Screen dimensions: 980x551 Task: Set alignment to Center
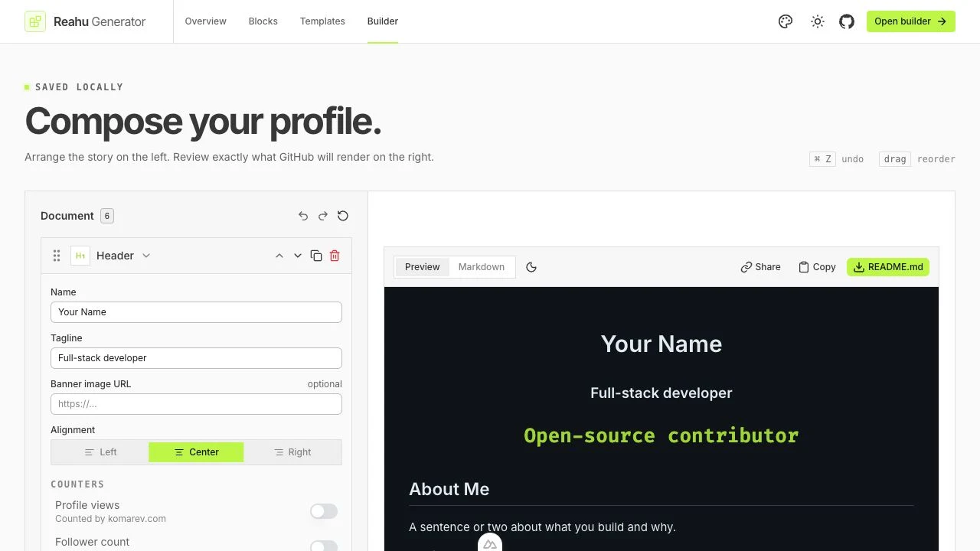coord(196,452)
